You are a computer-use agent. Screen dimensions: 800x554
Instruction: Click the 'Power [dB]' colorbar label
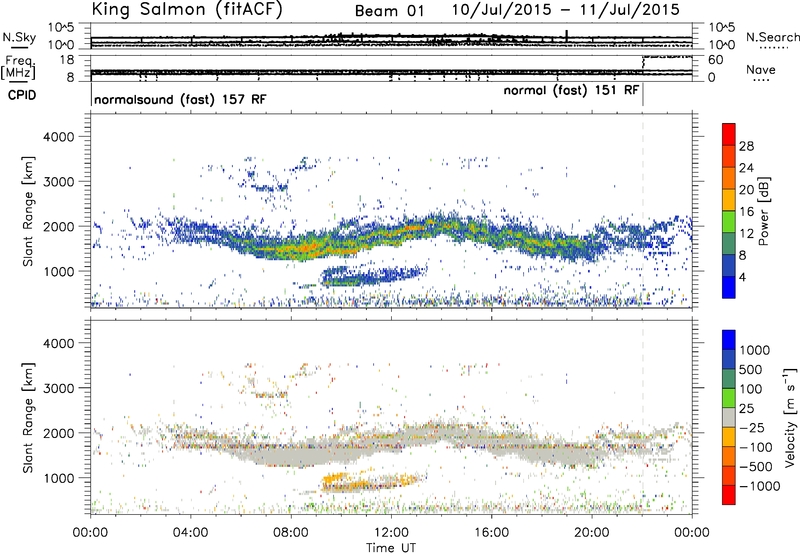point(763,211)
